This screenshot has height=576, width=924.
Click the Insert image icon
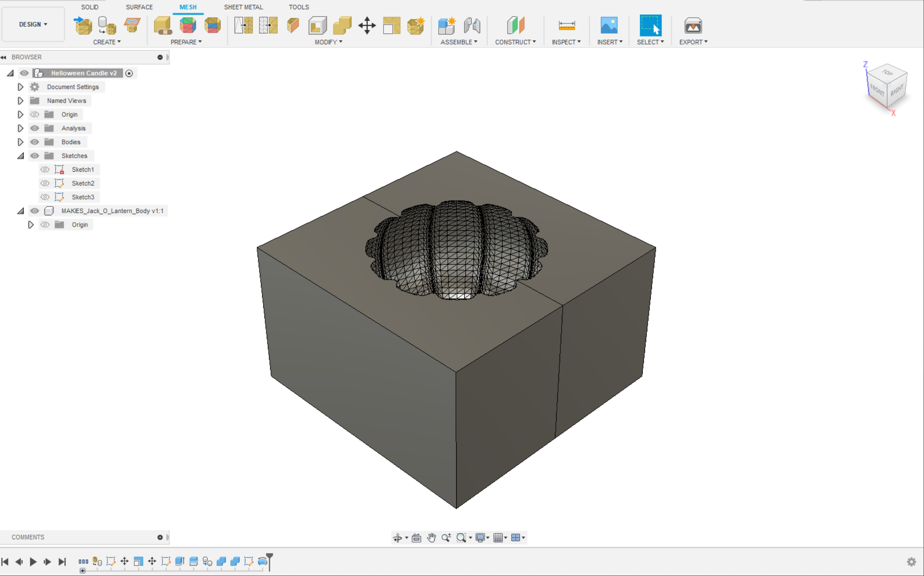click(x=609, y=25)
